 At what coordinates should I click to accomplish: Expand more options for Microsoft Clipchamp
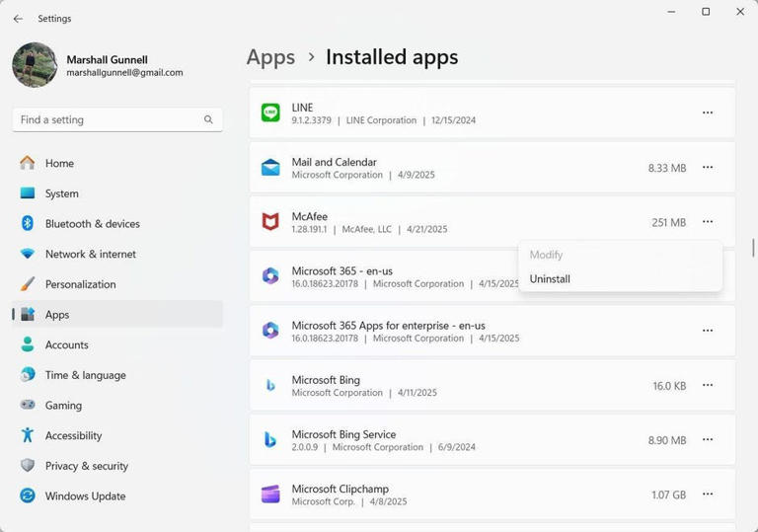click(708, 494)
